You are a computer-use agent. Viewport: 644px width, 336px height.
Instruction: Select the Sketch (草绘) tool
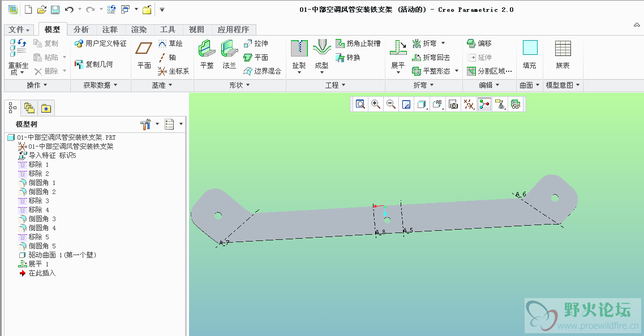point(170,44)
